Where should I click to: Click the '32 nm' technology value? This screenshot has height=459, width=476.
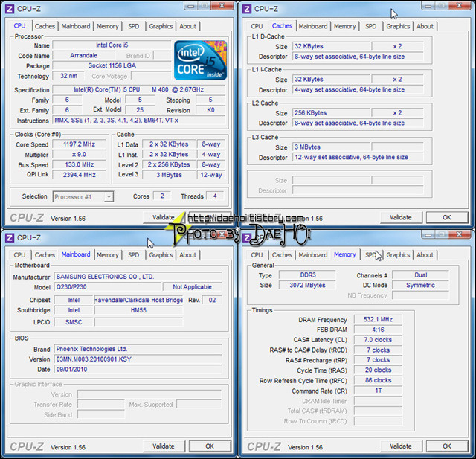[68, 76]
